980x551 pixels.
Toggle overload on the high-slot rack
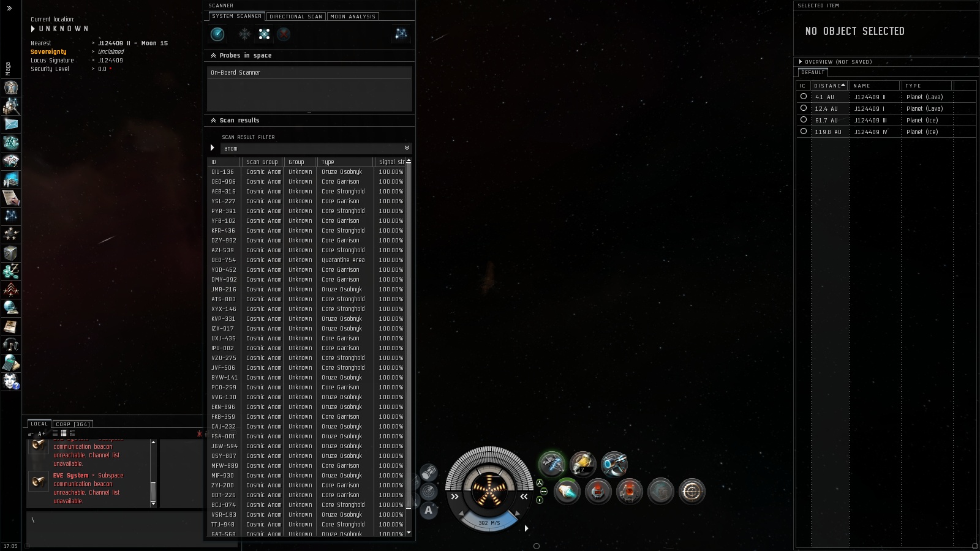pos(540,483)
